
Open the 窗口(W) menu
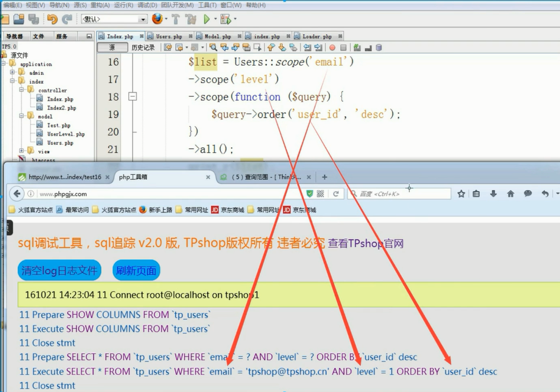click(x=231, y=5)
